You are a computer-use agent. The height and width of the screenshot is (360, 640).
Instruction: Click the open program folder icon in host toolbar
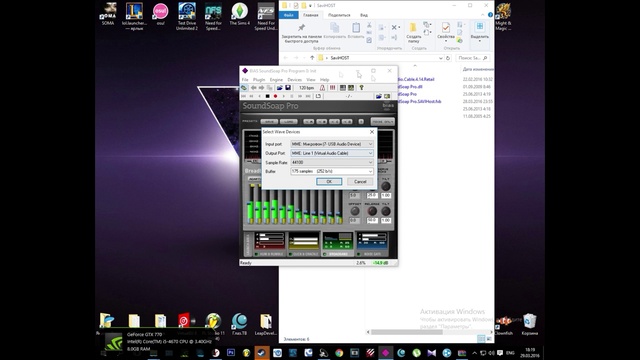[280, 88]
